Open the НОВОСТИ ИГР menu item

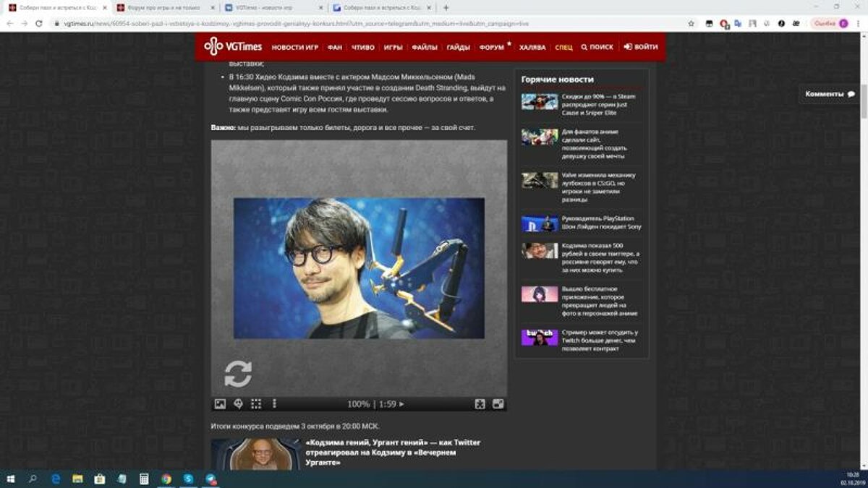294,47
